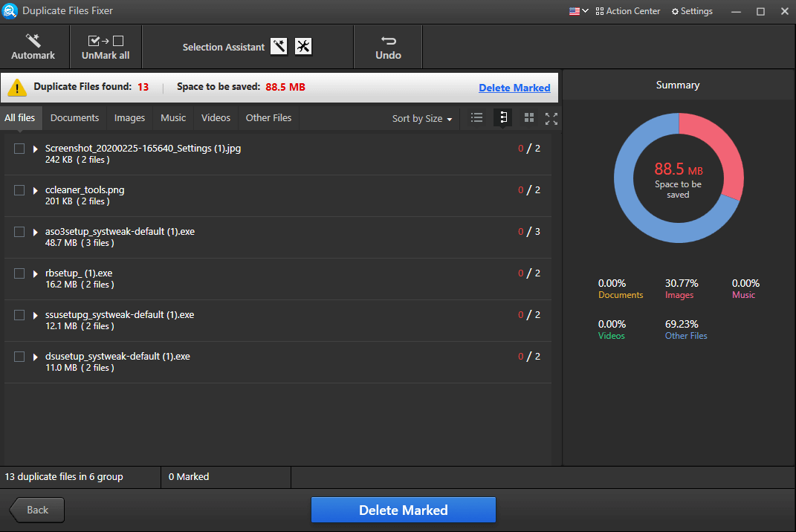Switch to list view icon

(476, 118)
